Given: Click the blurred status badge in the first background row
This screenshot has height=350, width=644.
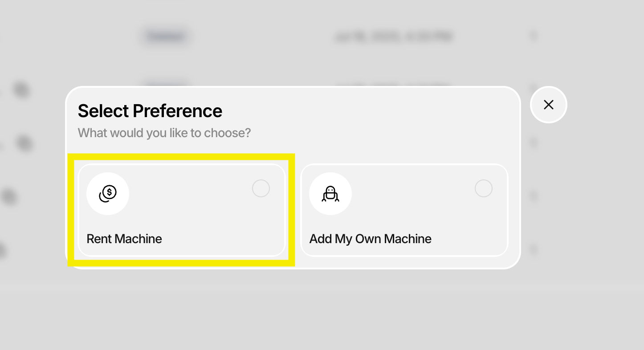Looking at the screenshot, I should pos(166,36).
